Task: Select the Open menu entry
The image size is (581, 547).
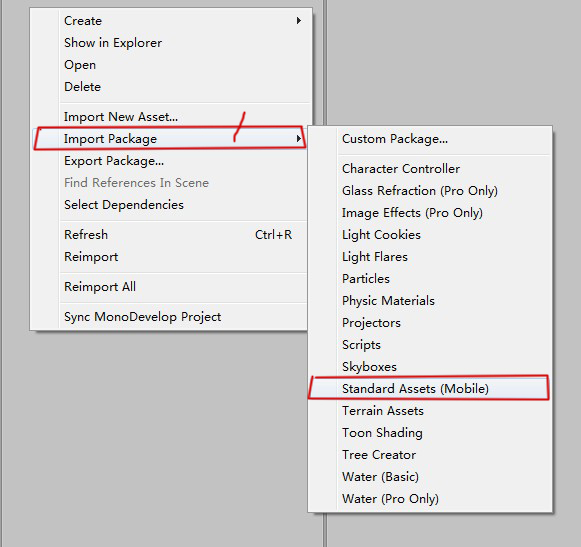Action: (80, 65)
